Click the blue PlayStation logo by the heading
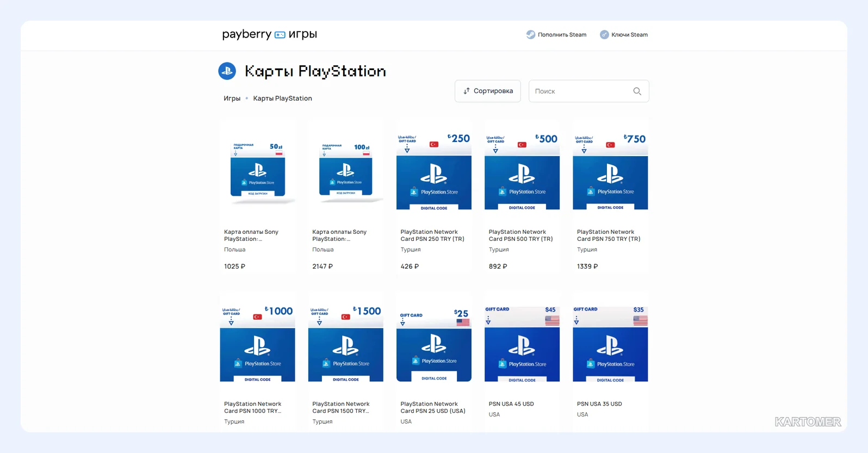 [227, 71]
